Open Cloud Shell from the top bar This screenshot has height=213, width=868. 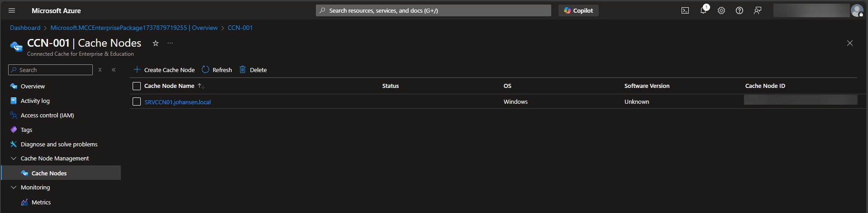[x=685, y=10]
